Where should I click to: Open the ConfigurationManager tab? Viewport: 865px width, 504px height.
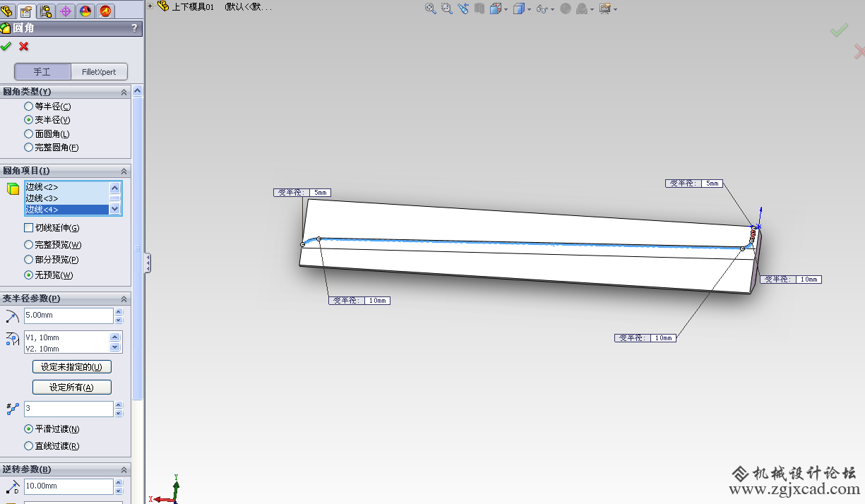[46, 11]
